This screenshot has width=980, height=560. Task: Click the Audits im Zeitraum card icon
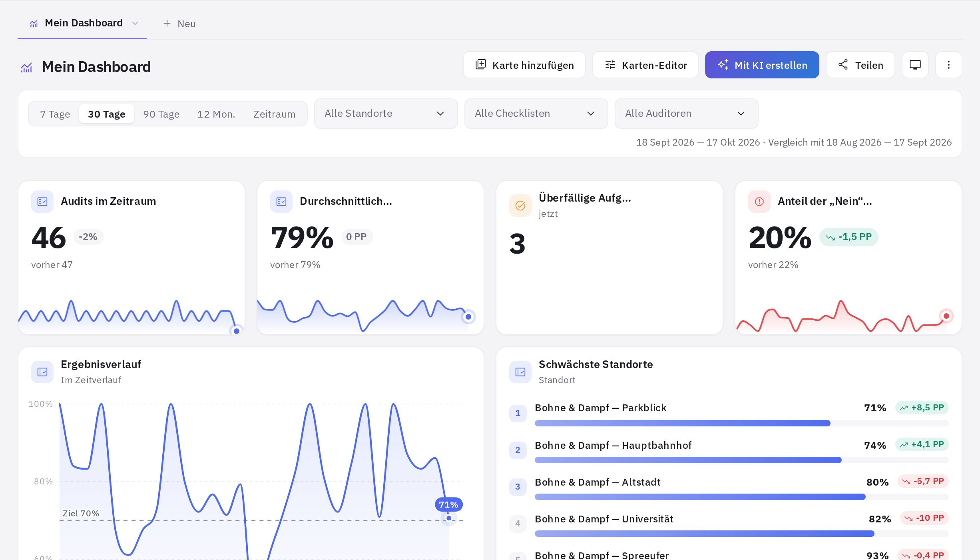(x=42, y=202)
